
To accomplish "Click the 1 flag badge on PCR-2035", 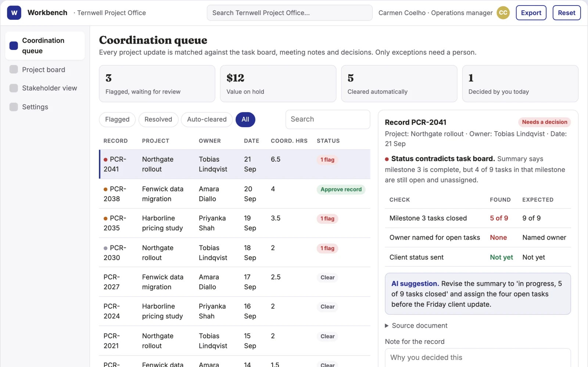I will point(327,219).
